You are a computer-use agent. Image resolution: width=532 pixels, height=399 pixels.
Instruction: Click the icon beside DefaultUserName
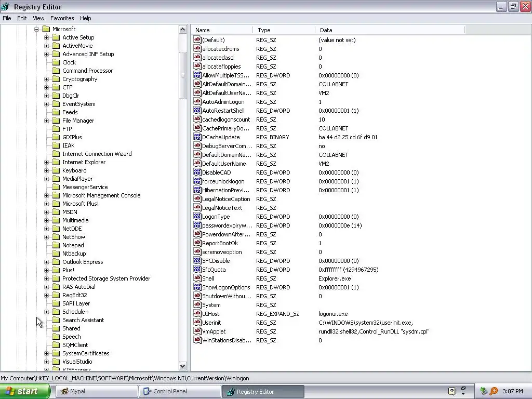click(197, 164)
